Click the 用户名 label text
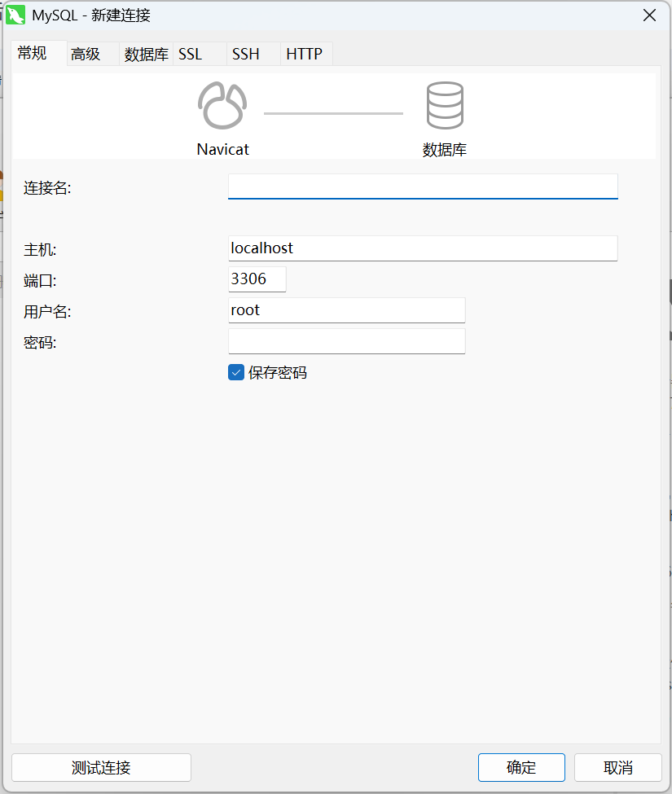Viewport: 672px width, 794px height. pyautogui.click(x=47, y=311)
